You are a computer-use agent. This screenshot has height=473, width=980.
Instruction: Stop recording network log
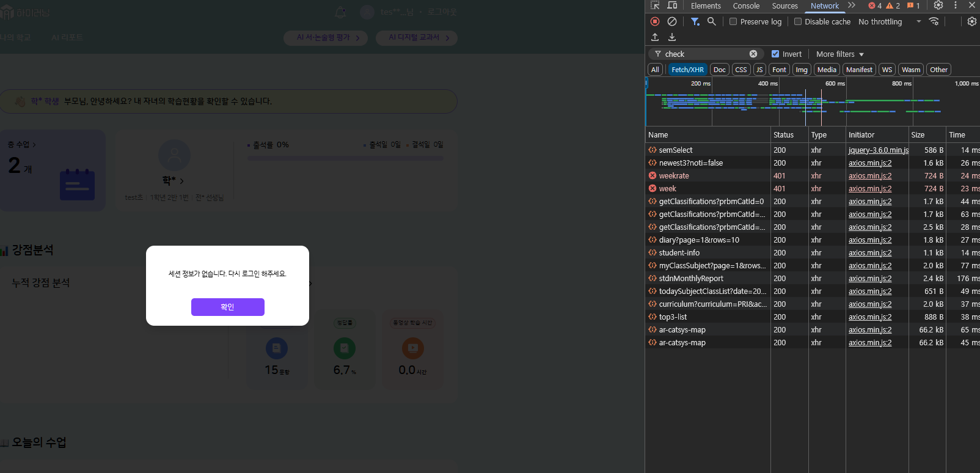click(655, 21)
